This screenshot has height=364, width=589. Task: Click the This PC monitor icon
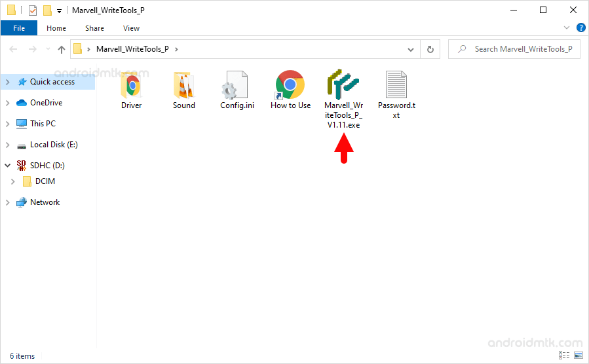[x=22, y=124]
